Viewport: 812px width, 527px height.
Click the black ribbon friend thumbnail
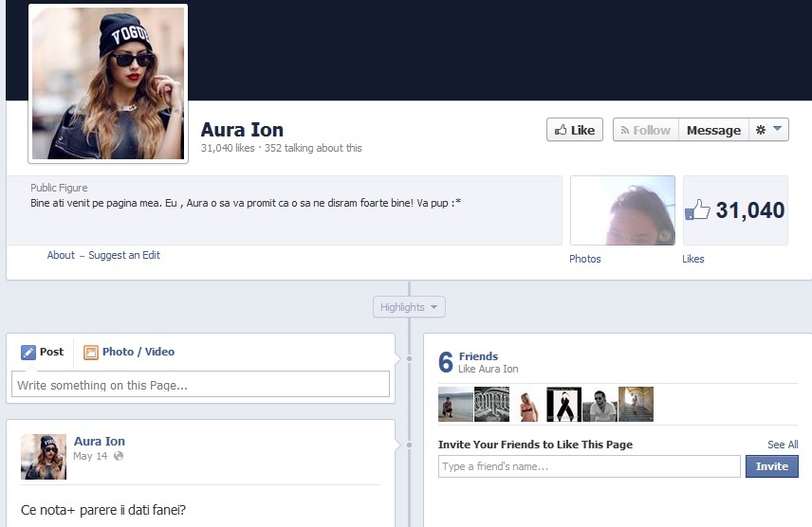tap(563, 405)
